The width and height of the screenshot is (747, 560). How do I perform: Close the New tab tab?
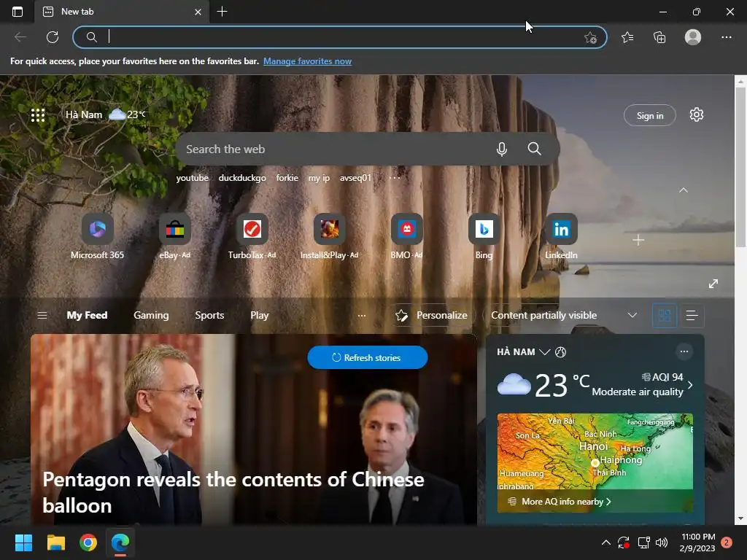[x=198, y=12]
